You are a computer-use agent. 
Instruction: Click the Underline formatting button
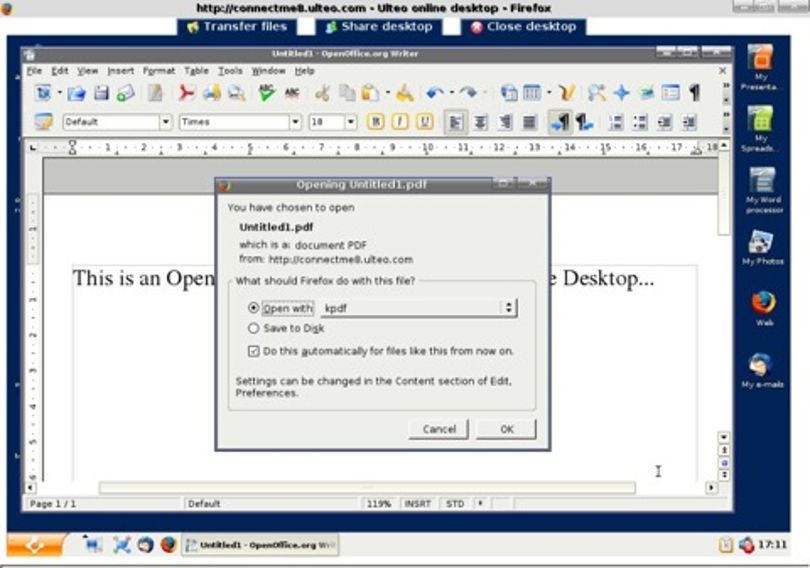(x=424, y=122)
